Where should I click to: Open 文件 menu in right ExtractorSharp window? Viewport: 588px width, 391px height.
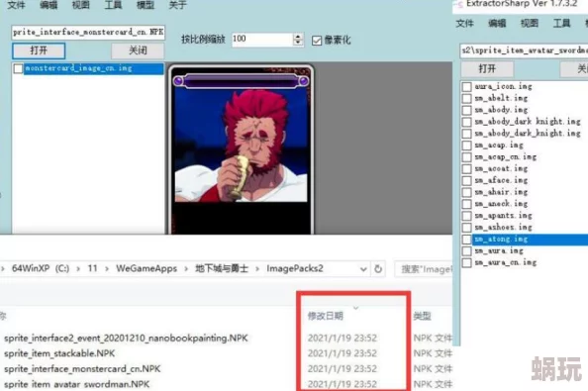[x=465, y=23]
